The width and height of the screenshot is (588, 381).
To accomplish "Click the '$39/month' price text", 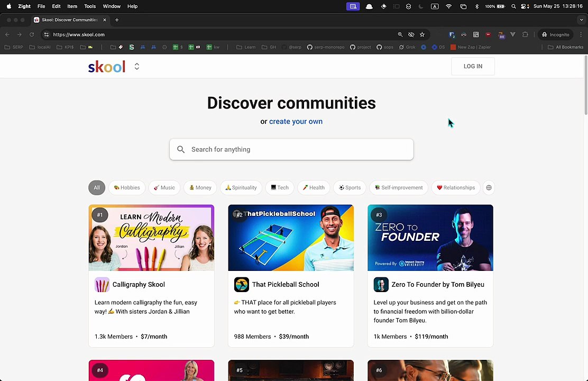I will tap(294, 337).
